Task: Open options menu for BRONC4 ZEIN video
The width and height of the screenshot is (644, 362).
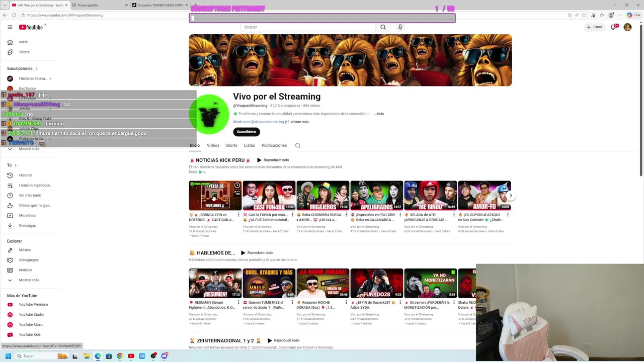Action: (238, 215)
